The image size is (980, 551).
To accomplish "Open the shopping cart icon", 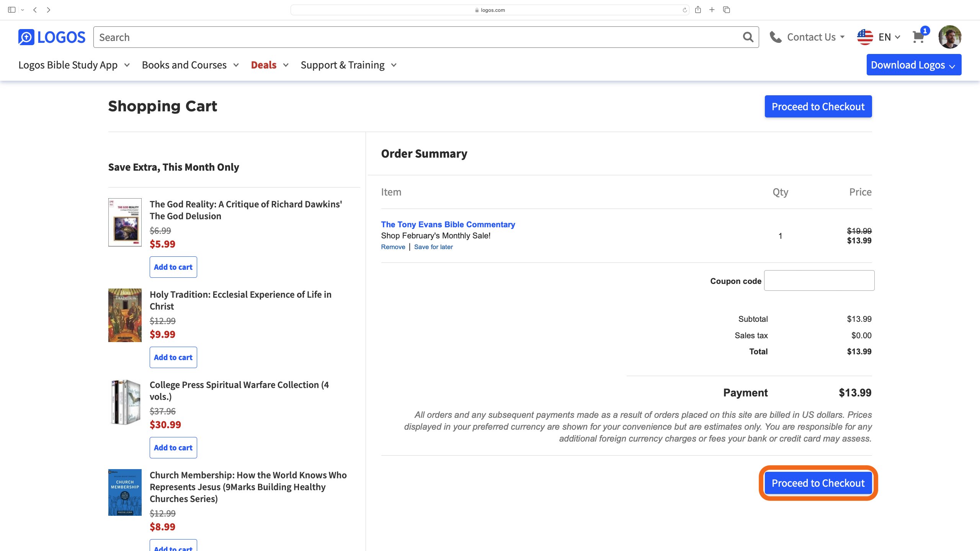I will click(x=918, y=37).
